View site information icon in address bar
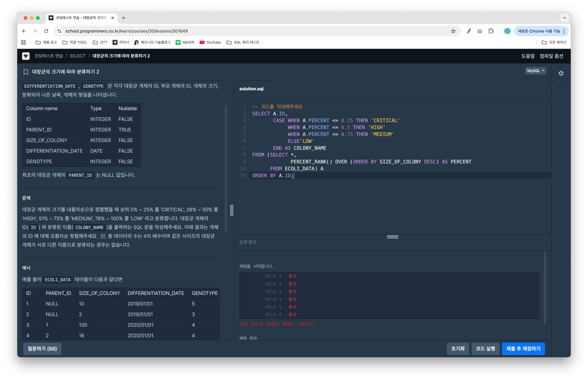The height and width of the screenshot is (380, 588). click(x=59, y=31)
